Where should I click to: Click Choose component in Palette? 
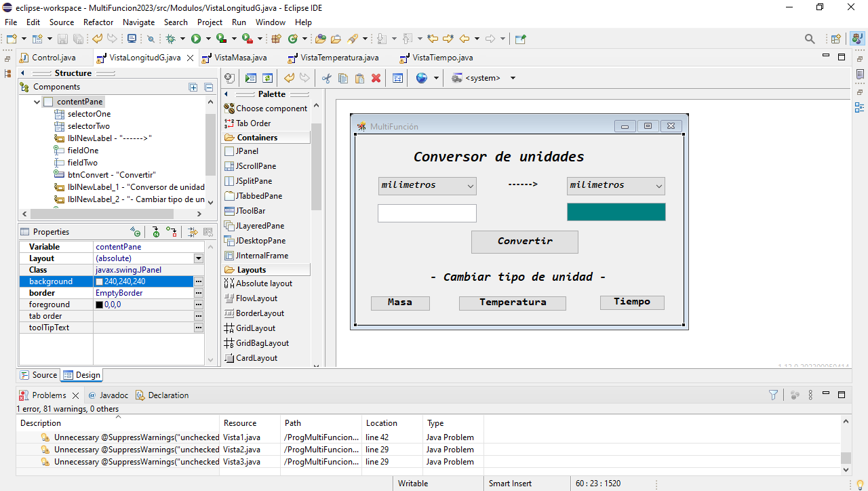(266, 109)
